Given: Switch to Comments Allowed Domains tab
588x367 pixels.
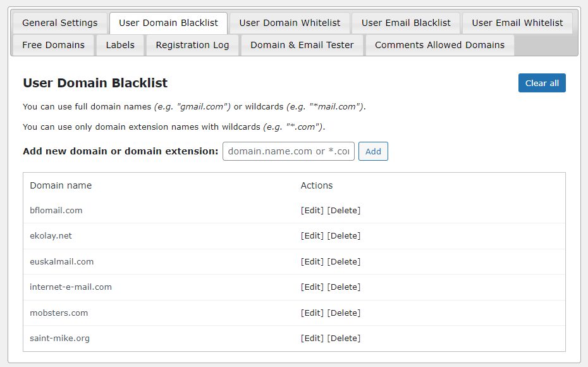Looking at the screenshot, I should click(439, 45).
